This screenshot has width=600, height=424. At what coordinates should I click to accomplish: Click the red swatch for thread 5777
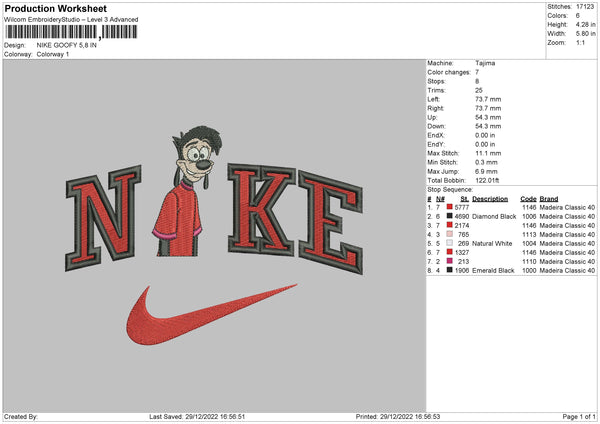pyautogui.click(x=450, y=207)
